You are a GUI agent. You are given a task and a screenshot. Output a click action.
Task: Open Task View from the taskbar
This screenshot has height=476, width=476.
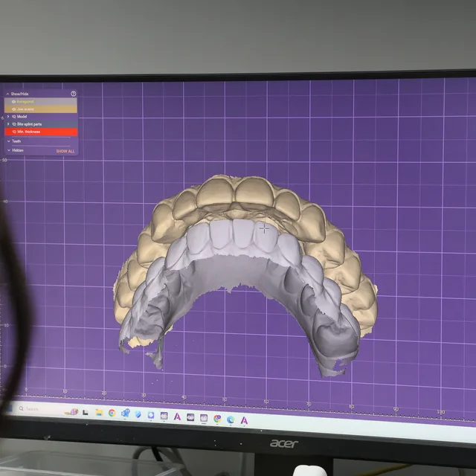(x=86, y=412)
